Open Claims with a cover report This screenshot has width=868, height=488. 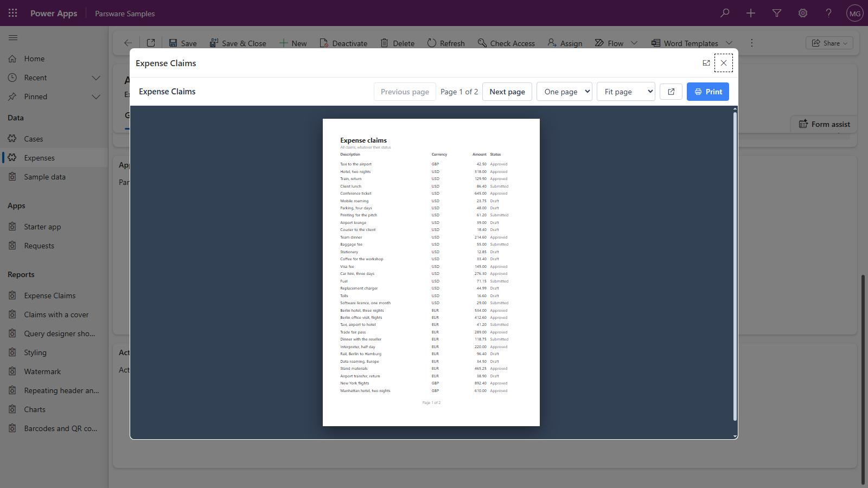pos(54,314)
